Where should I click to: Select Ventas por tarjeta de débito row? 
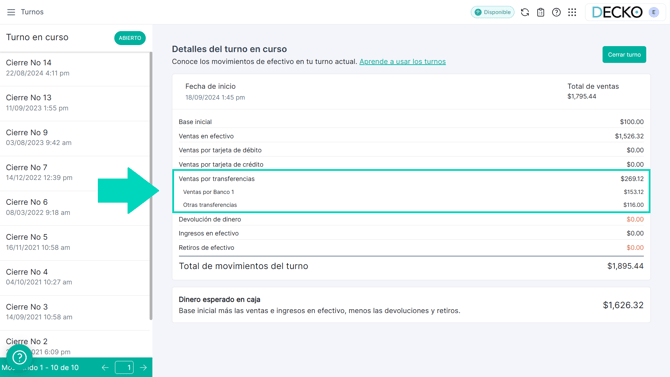[x=411, y=150]
